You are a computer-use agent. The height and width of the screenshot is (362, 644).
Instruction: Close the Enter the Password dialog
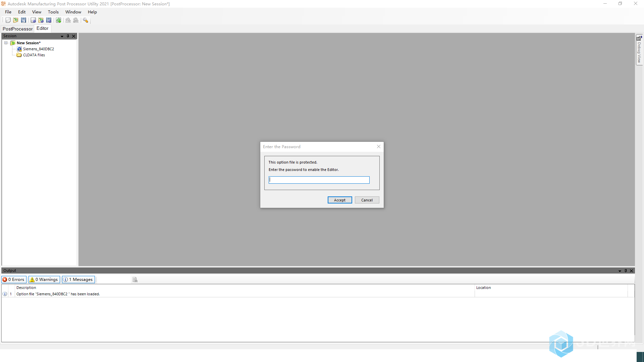379,146
